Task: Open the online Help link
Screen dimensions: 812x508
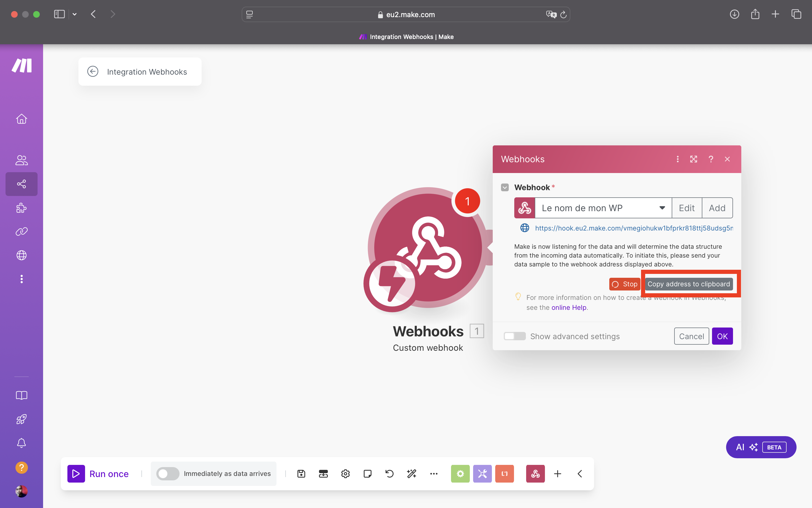Action: click(569, 307)
